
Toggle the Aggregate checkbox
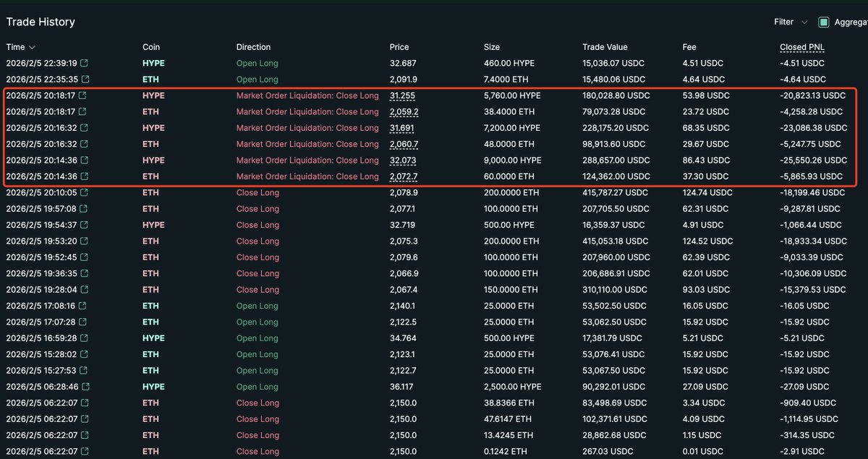click(x=824, y=22)
